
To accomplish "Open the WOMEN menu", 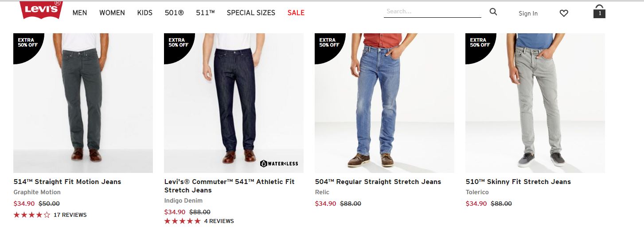I will click(112, 13).
